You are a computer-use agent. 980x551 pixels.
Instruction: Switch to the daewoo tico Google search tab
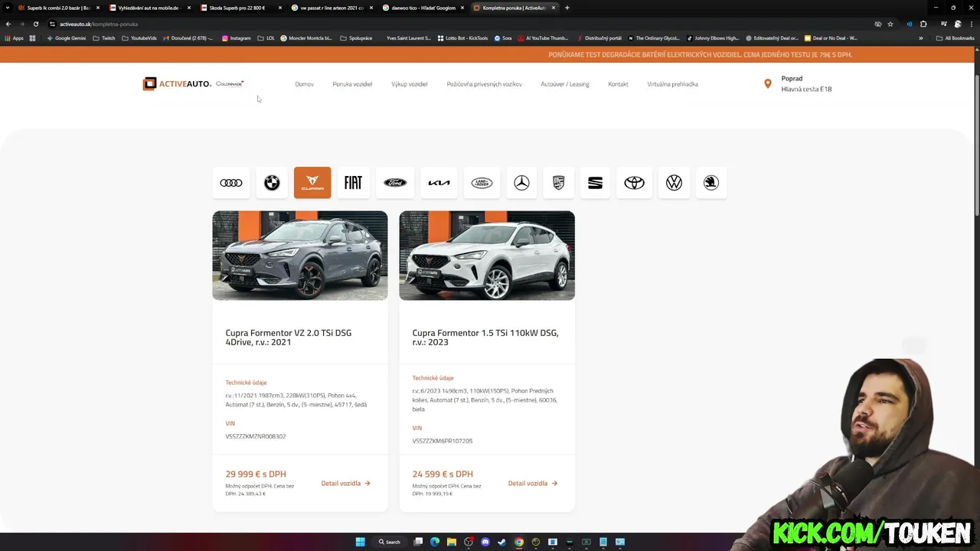pyautogui.click(x=423, y=8)
